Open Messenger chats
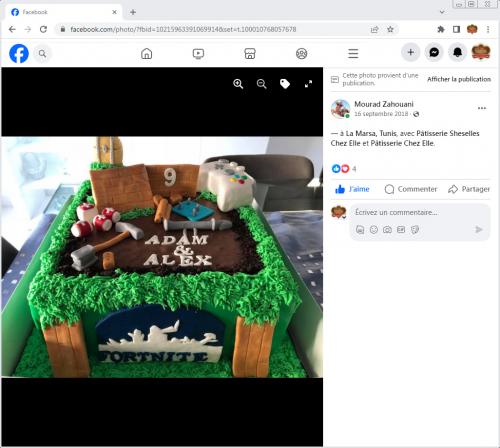This screenshot has width=500, height=448. pyautogui.click(x=434, y=52)
